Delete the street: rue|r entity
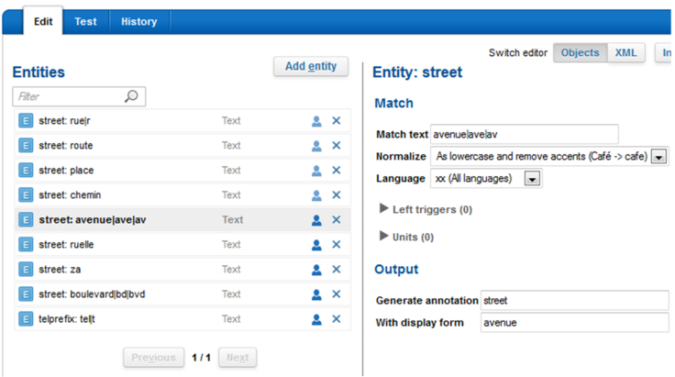Viewport: 675px width, 377px height. coord(336,121)
